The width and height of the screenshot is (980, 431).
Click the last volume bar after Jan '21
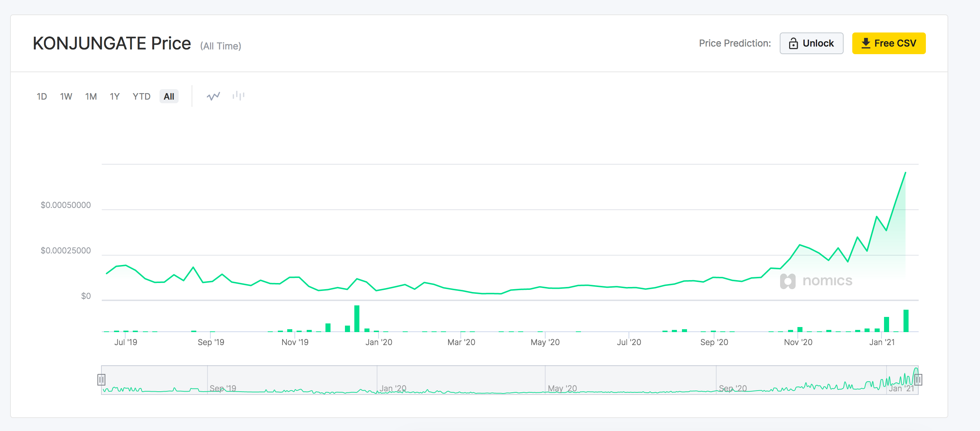click(x=906, y=321)
